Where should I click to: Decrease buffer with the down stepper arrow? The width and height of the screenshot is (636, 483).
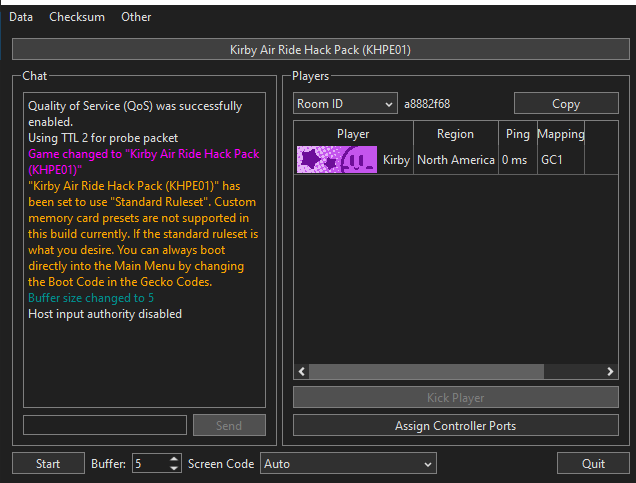point(174,468)
